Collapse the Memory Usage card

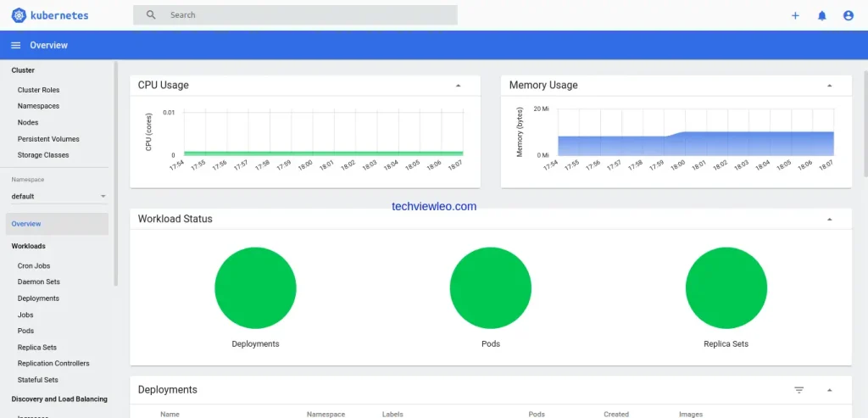pyautogui.click(x=829, y=86)
